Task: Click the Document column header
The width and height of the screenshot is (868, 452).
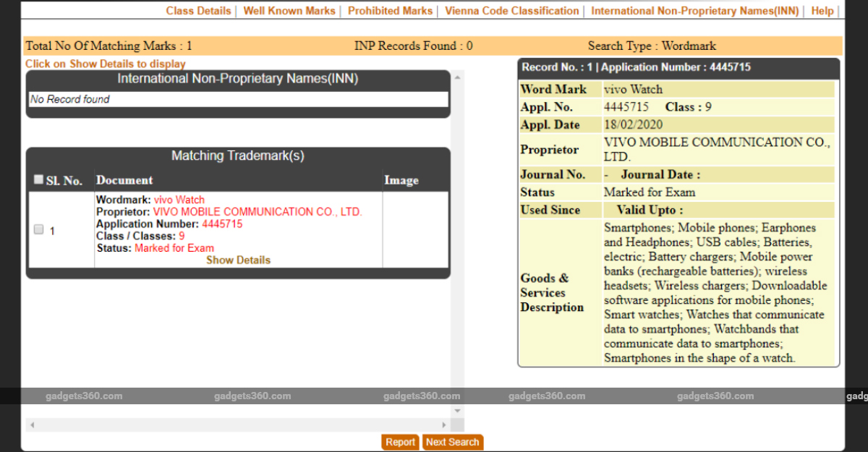Action: click(x=124, y=180)
